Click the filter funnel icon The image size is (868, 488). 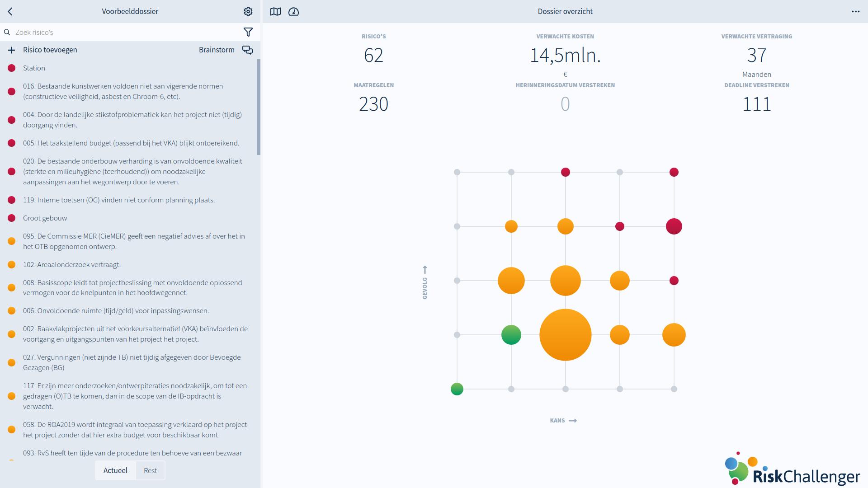point(248,32)
